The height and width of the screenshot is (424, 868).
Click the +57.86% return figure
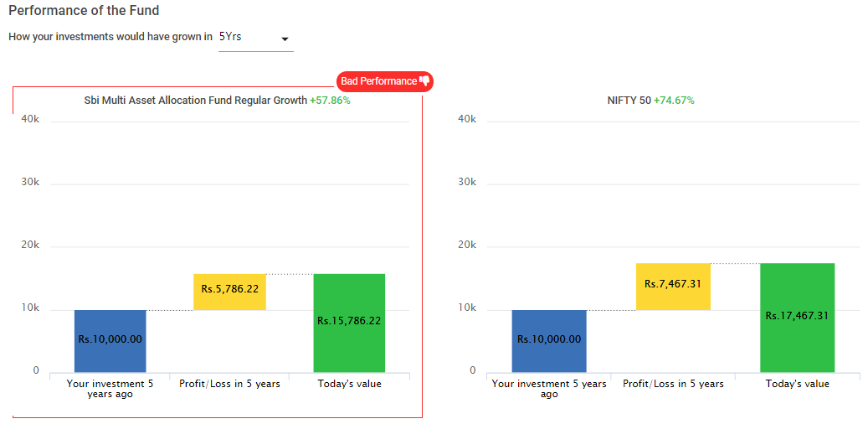point(330,101)
